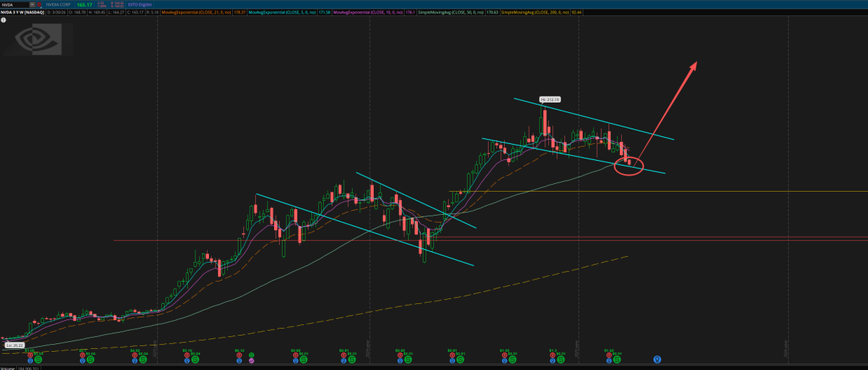Click the purple stock split icon near $6.12
This screenshot has height=370, width=868.
251,361
